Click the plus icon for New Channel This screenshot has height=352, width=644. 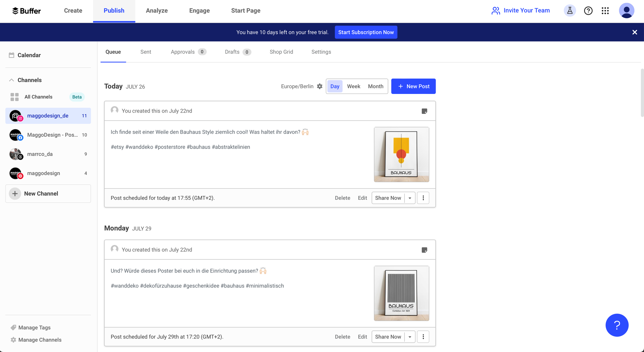pos(15,194)
